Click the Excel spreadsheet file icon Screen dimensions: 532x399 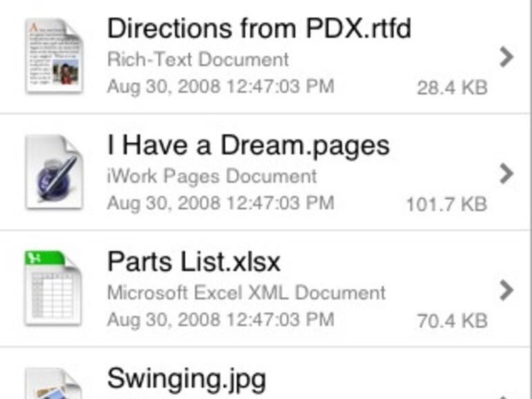coord(53,289)
